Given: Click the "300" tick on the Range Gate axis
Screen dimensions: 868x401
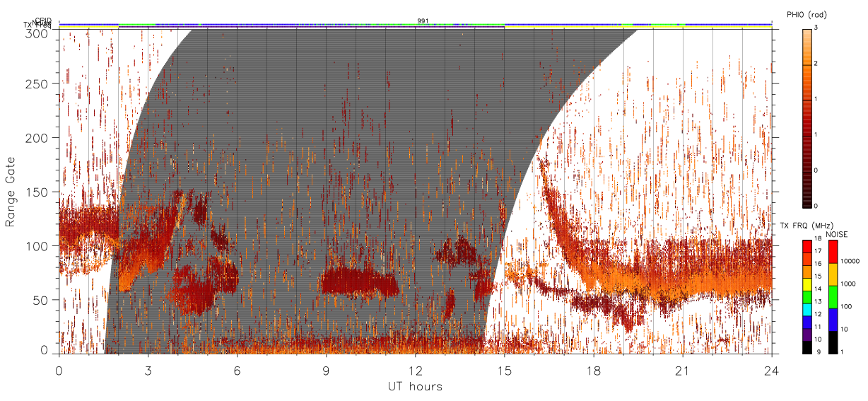Looking at the screenshot, I should 35,33.
